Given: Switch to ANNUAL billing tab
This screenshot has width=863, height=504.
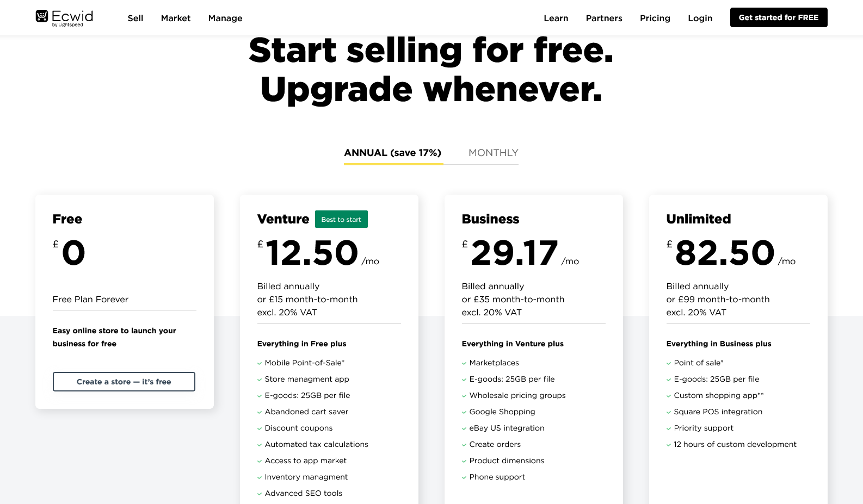Looking at the screenshot, I should (393, 153).
